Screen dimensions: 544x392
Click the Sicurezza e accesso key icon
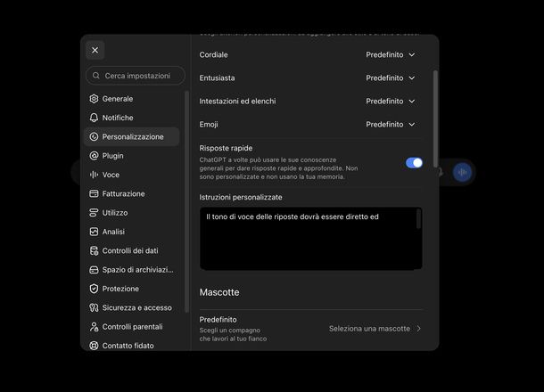(x=94, y=307)
